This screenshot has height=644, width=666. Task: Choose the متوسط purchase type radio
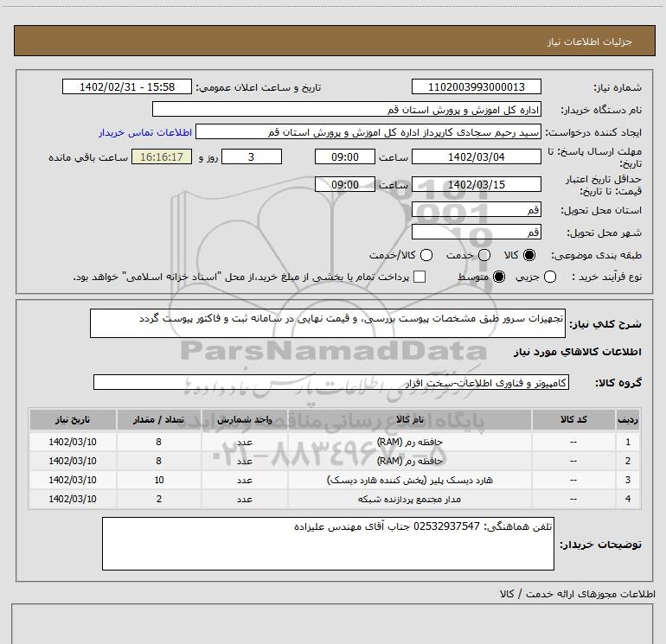pos(499,277)
